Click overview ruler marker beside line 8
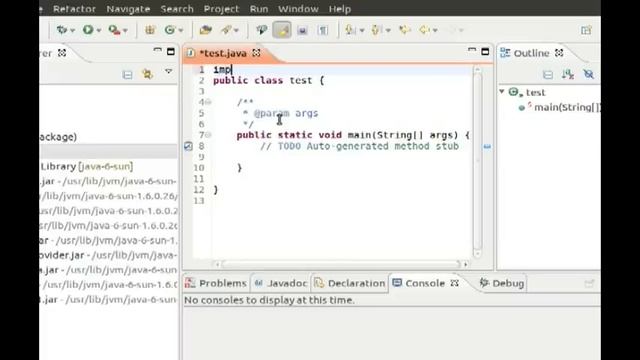 coord(487,147)
